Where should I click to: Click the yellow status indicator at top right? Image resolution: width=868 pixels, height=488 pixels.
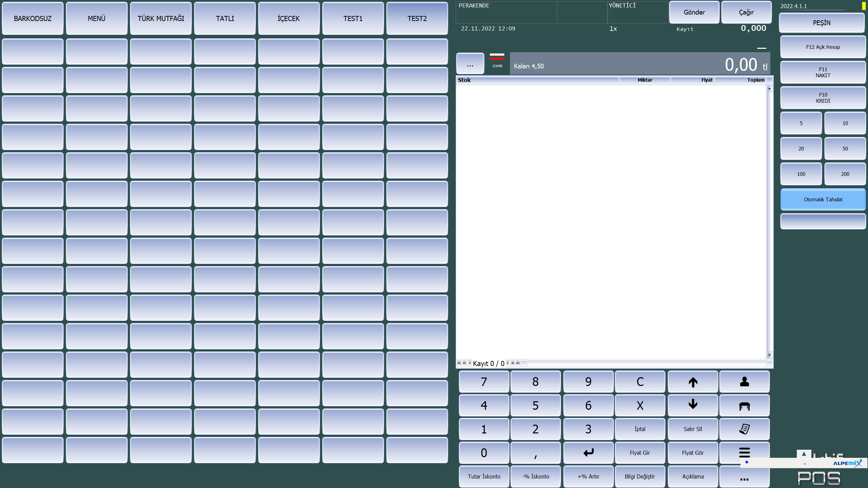click(864, 6)
